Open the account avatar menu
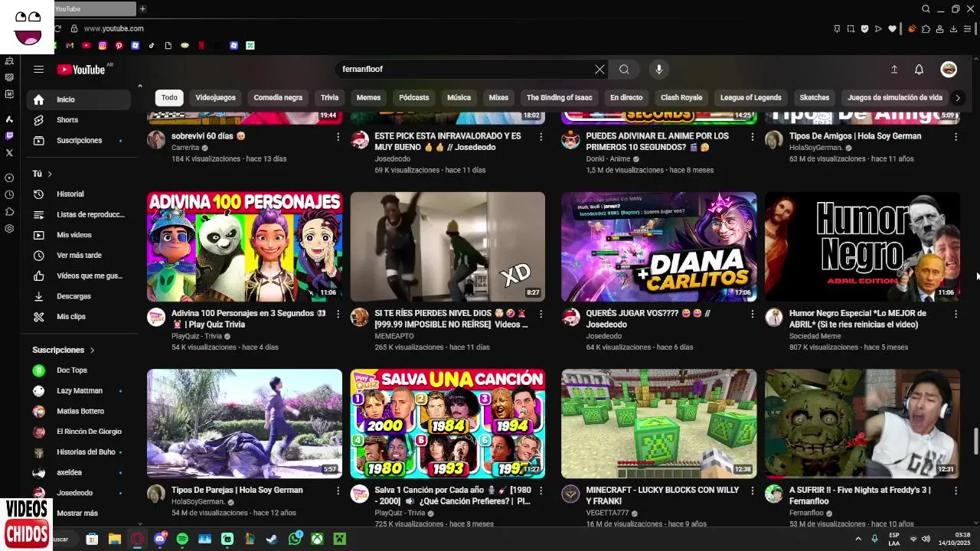 (x=949, y=69)
